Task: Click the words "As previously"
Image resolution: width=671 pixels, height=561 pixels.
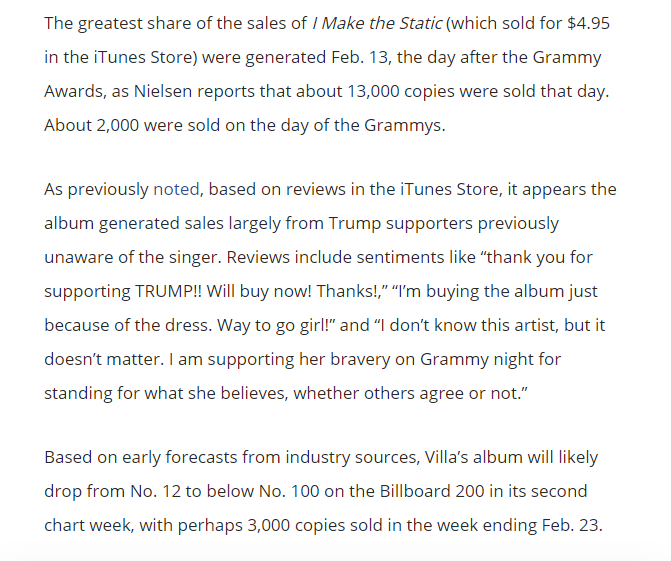Action: point(96,190)
